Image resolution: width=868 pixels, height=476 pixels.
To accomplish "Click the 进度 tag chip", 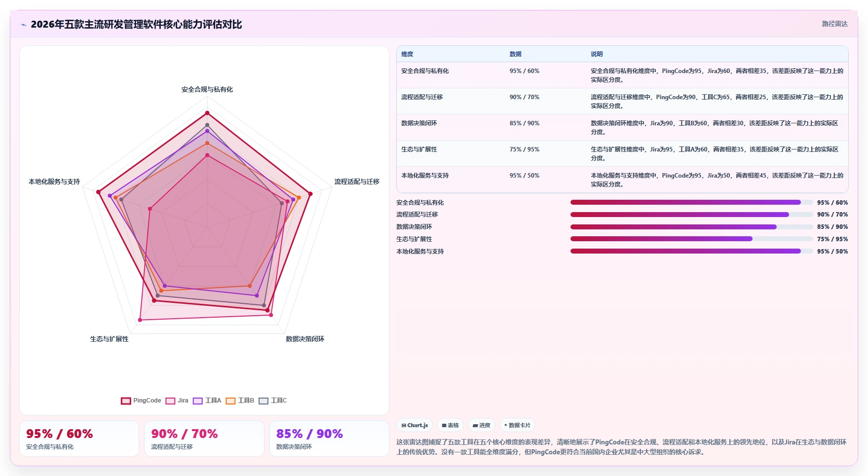I will [481, 425].
